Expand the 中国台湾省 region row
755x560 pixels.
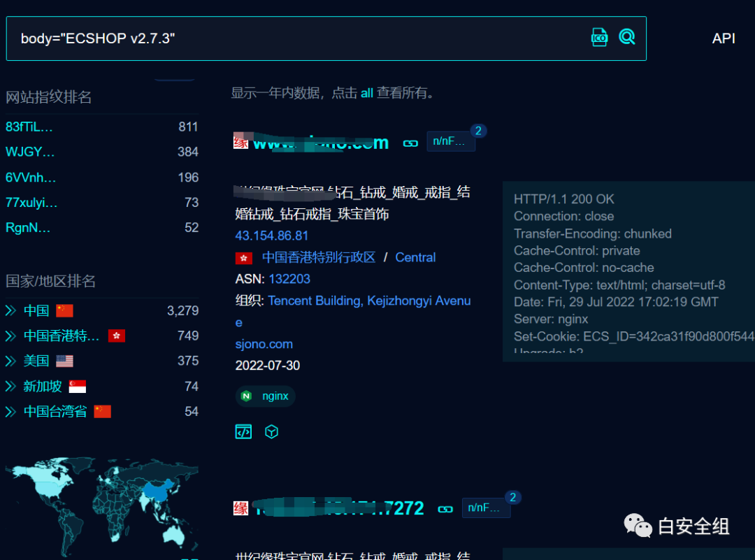[10, 411]
